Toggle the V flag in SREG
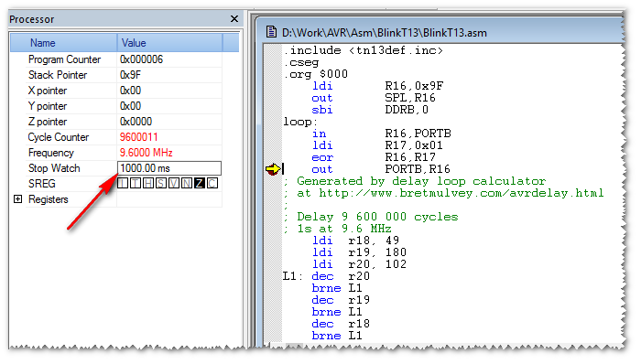Viewport: 641px width, 364px height. pos(174,183)
